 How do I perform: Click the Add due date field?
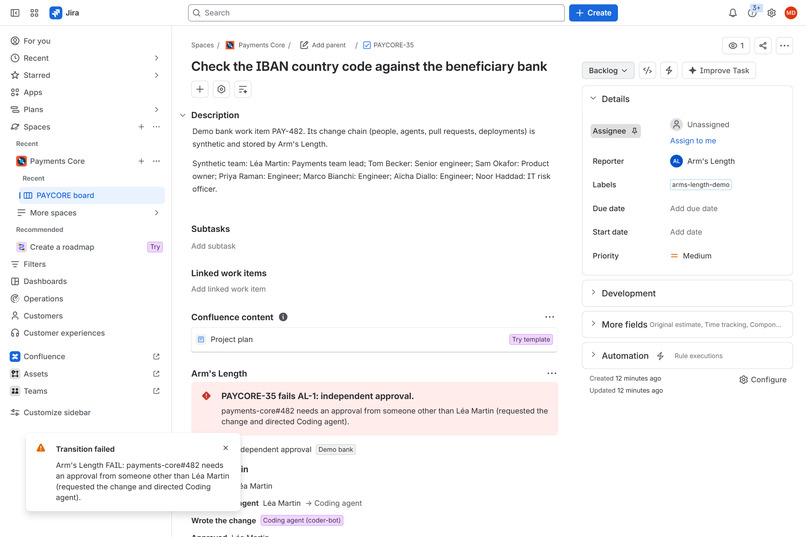(x=693, y=209)
